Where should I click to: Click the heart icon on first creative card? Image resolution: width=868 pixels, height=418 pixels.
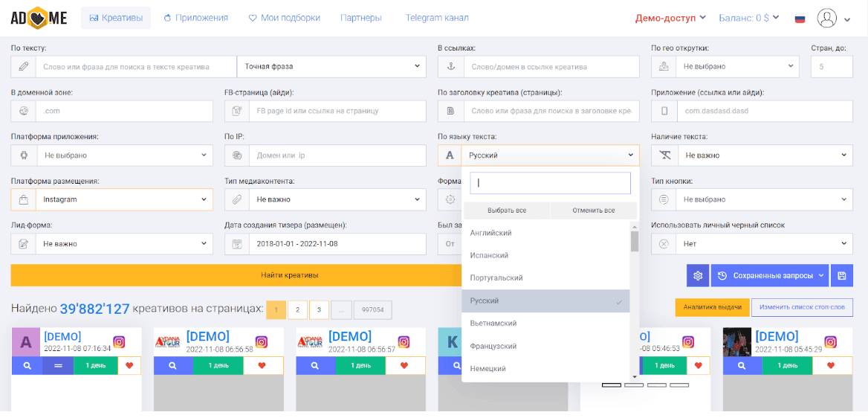coord(129,365)
